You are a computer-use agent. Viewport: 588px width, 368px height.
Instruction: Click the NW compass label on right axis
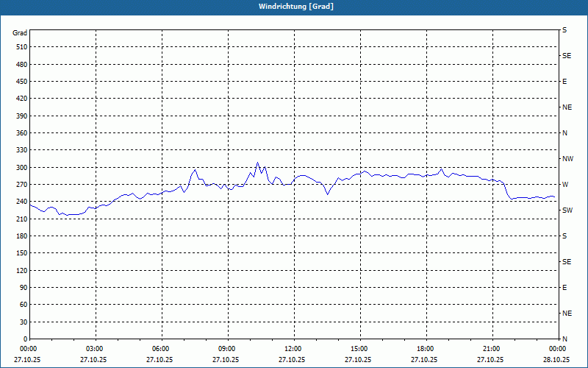pyautogui.click(x=567, y=158)
